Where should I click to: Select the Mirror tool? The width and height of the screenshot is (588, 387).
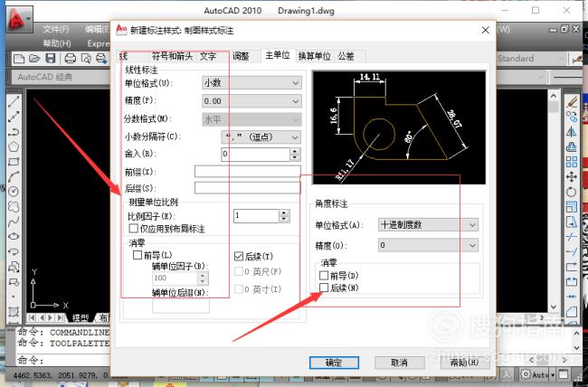click(572, 132)
